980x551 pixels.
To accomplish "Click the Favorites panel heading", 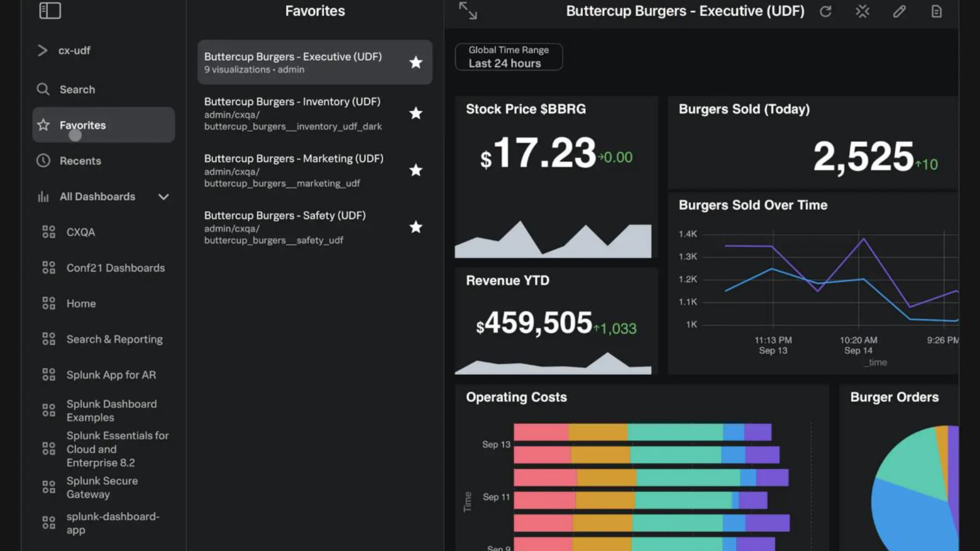I will coord(315,11).
